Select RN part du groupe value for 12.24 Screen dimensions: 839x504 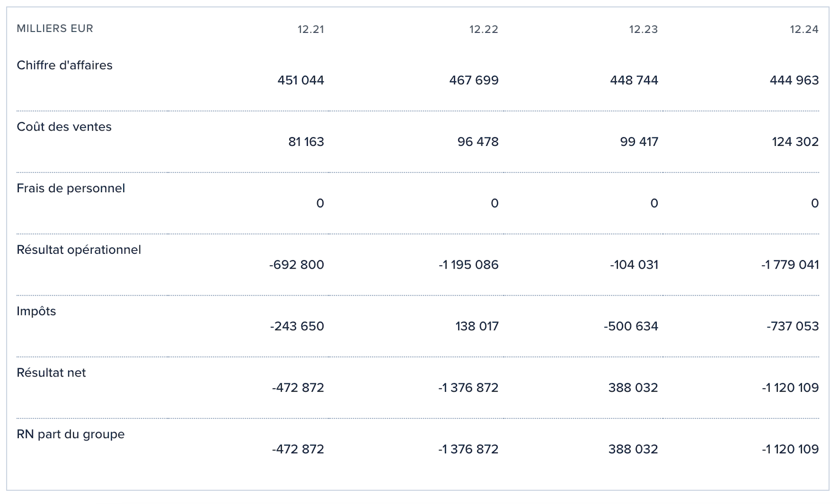[x=790, y=449]
